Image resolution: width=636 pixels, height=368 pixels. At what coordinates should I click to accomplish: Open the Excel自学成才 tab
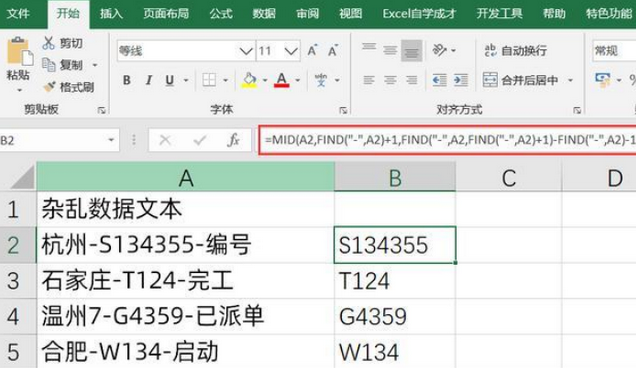pos(419,14)
